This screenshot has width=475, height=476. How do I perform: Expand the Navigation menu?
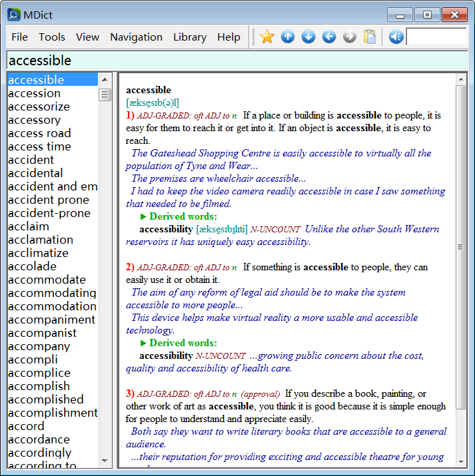pos(136,37)
